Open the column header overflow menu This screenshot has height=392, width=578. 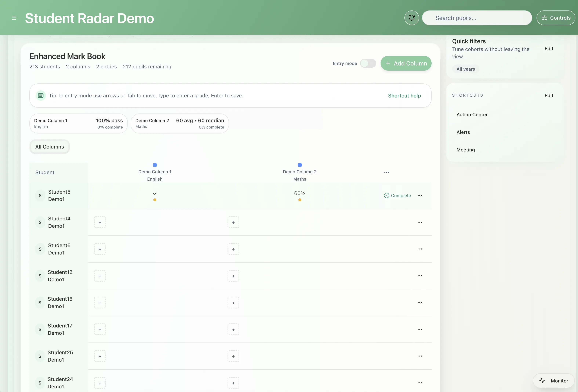[386, 172]
